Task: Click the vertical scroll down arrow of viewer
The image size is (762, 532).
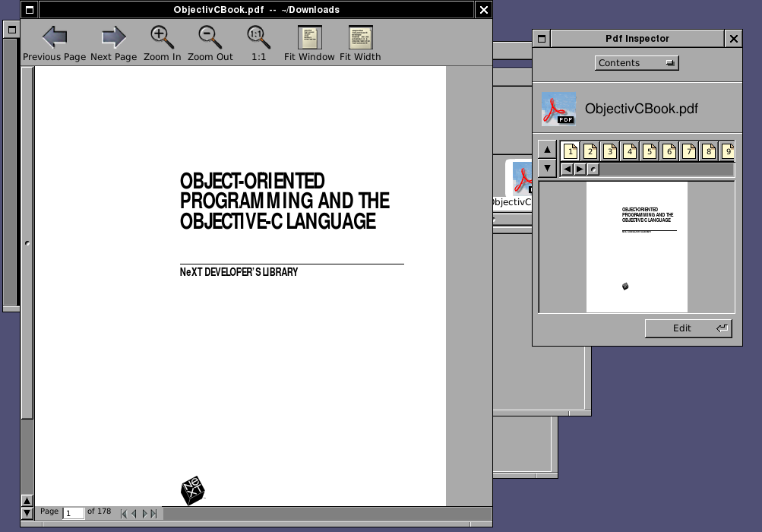Action: point(27,512)
